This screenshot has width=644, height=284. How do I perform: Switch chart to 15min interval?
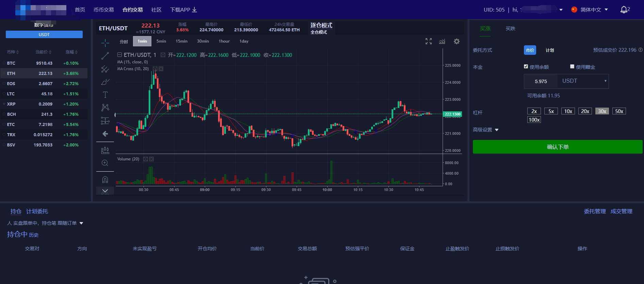pos(181,41)
